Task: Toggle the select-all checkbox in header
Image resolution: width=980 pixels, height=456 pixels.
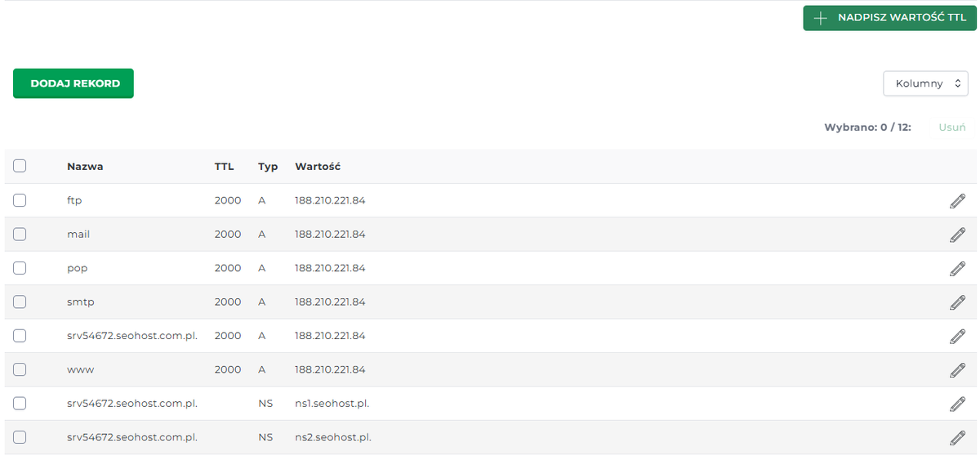Action: click(20, 166)
